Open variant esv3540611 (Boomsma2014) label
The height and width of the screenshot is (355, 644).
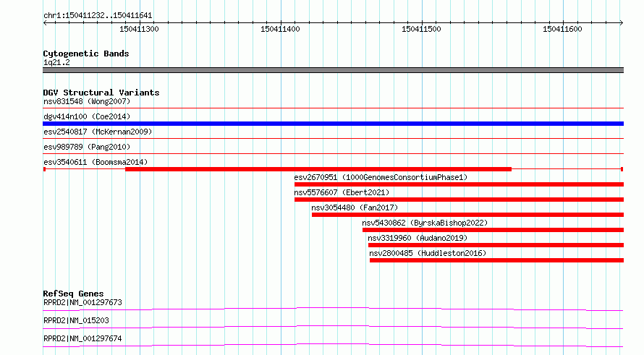click(x=96, y=162)
